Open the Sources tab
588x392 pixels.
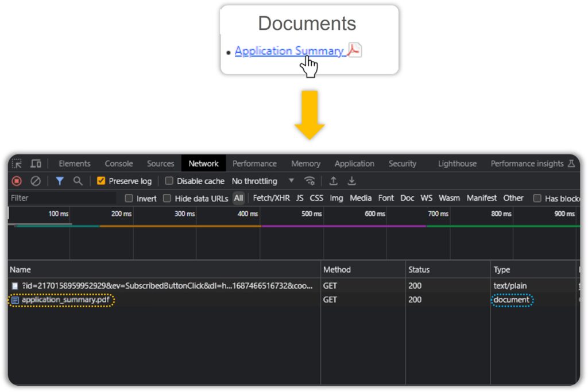pos(161,164)
